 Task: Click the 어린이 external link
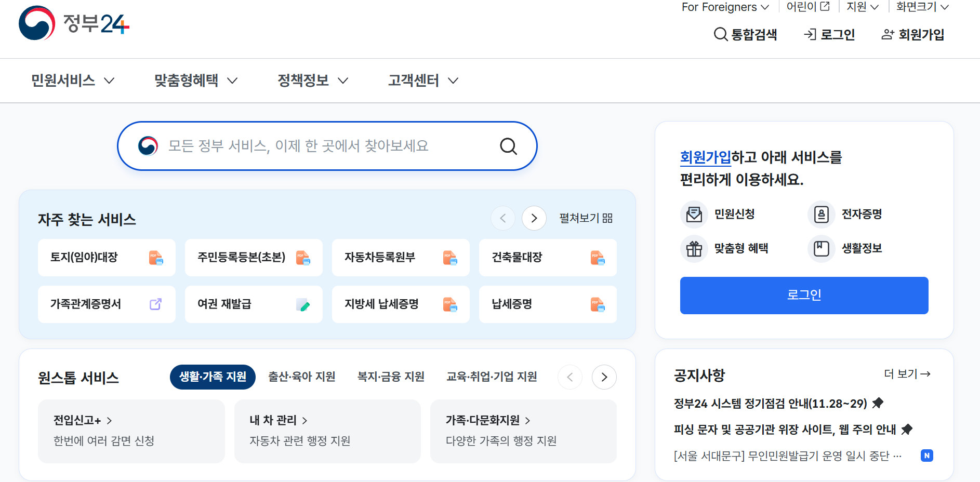click(808, 7)
